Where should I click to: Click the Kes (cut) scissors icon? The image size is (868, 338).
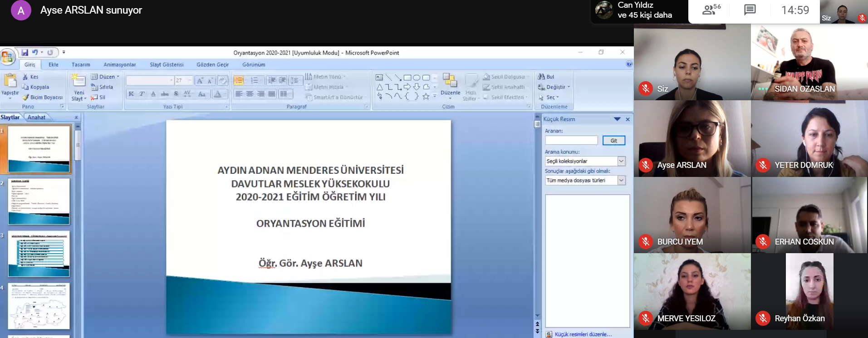(x=26, y=77)
